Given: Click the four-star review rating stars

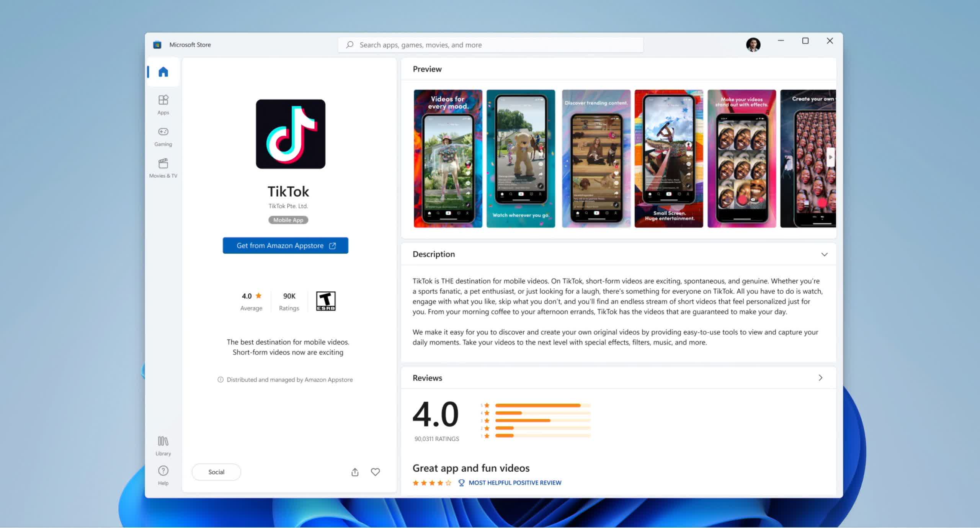Looking at the screenshot, I should (x=432, y=483).
